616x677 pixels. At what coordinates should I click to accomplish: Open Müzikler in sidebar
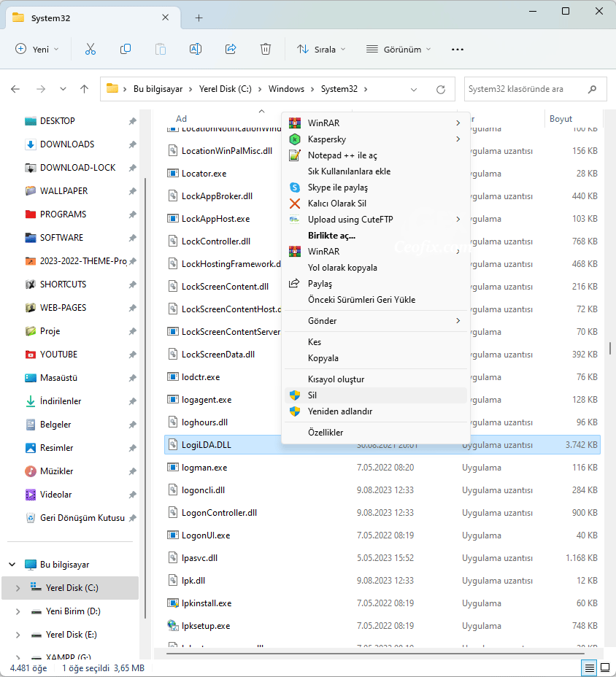tap(56, 471)
